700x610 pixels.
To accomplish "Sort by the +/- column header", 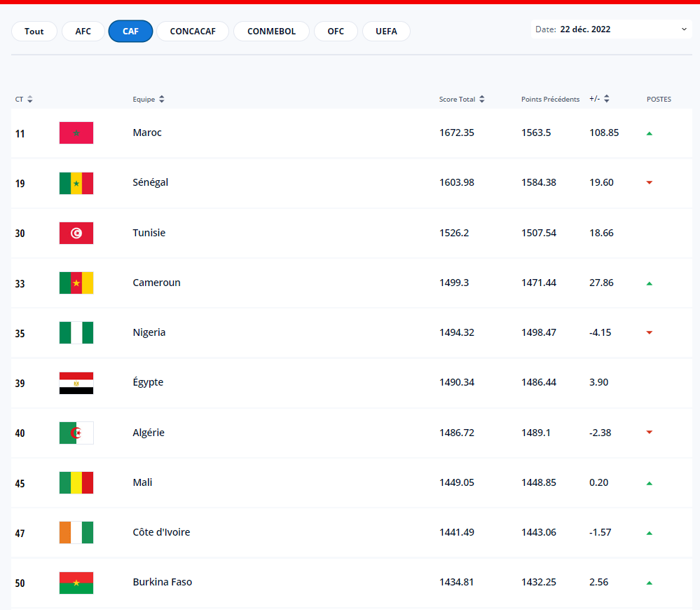I will click(x=599, y=100).
